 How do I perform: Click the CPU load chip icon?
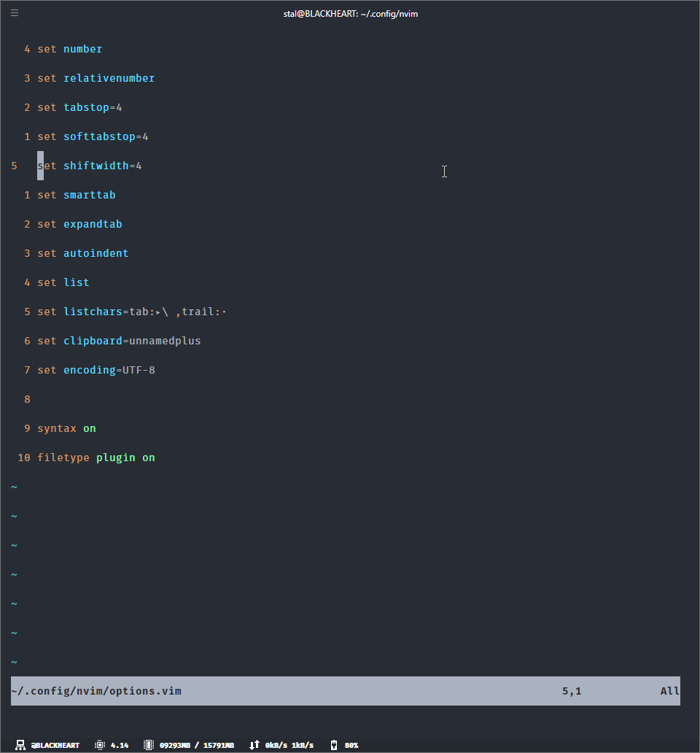click(100, 745)
